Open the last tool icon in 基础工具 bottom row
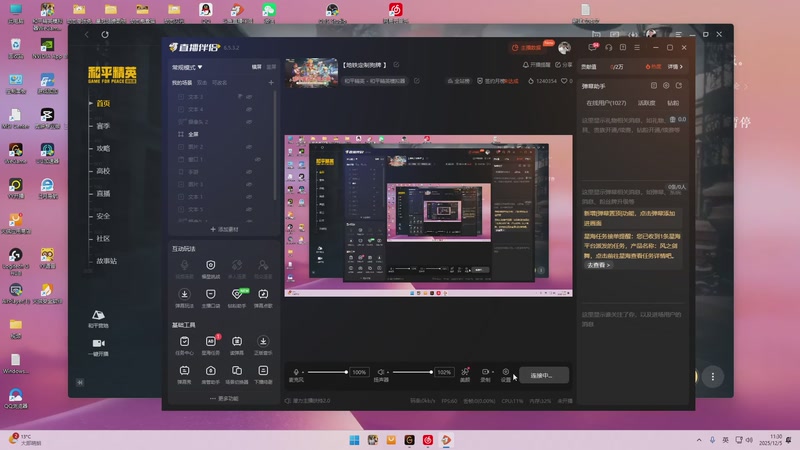Screen dimensions: 800x450 pyautogui.click(x=263, y=373)
